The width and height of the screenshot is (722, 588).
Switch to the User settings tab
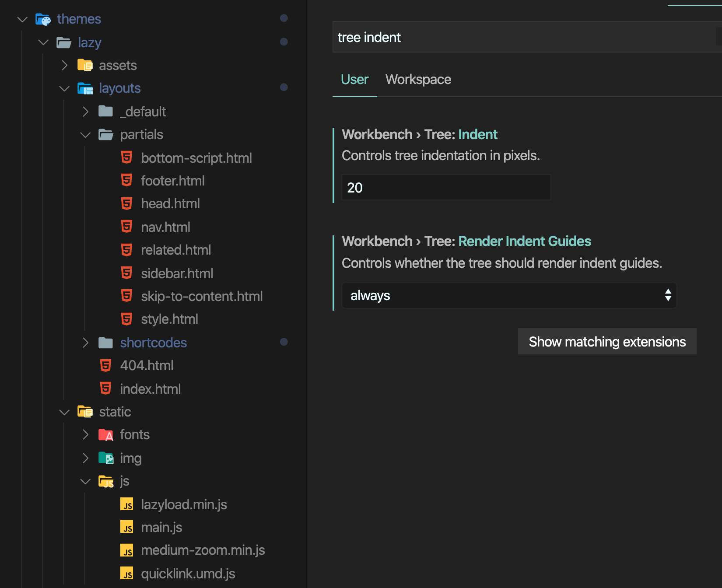(354, 79)
